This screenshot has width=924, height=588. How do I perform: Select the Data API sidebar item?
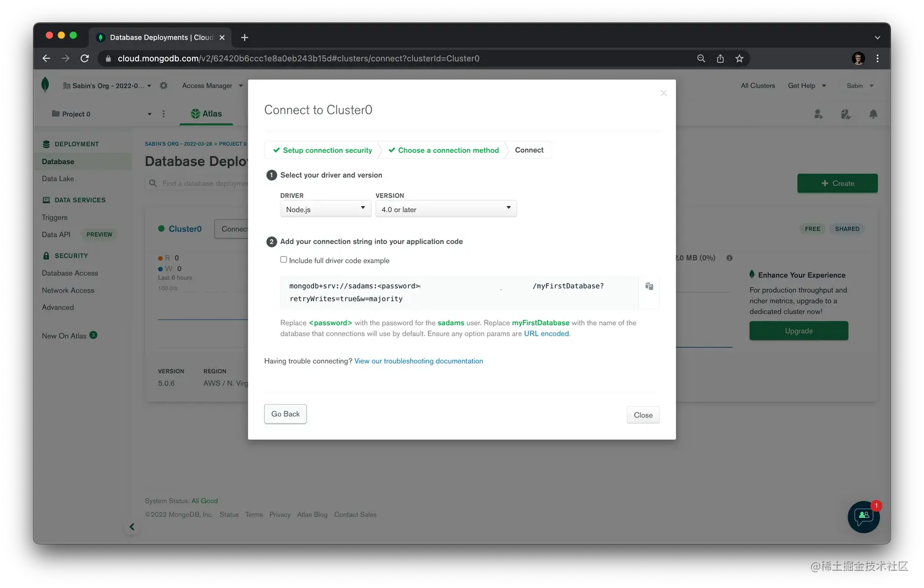coord(56,234)
